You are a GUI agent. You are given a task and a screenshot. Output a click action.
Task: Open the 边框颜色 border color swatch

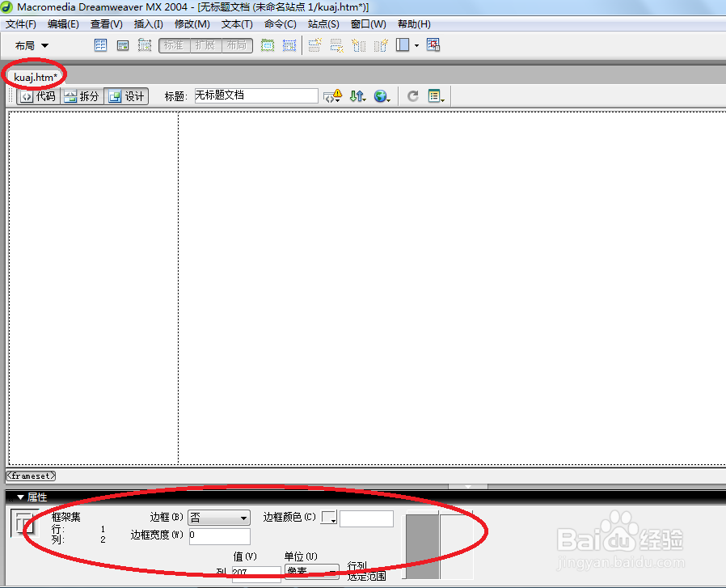coord(329,518)
